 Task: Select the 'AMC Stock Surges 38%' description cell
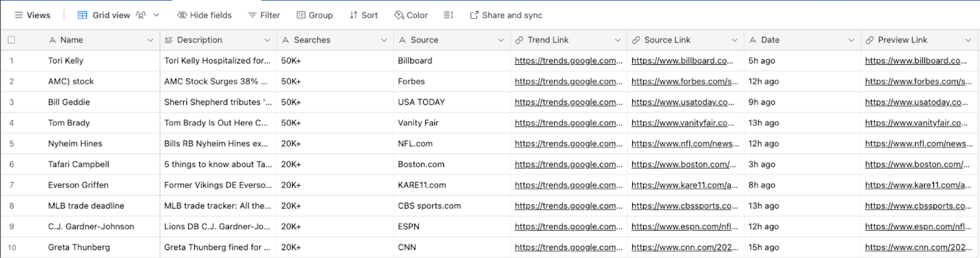(x=219, y=81)
